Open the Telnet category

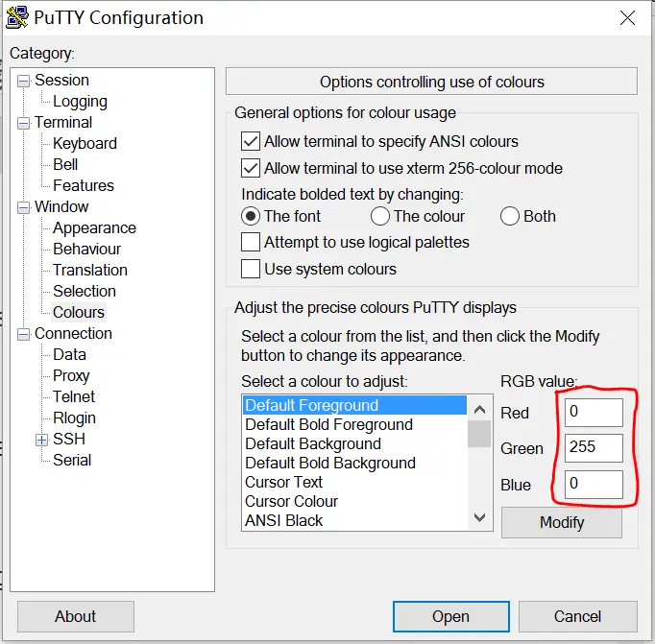pyautogui.click(x=74, y=397)
